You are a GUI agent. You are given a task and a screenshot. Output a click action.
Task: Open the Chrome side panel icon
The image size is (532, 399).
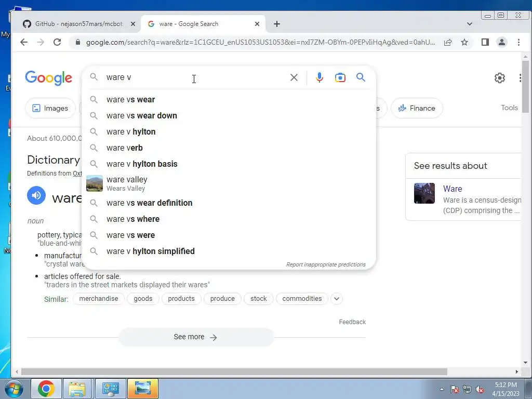point(485,42)
